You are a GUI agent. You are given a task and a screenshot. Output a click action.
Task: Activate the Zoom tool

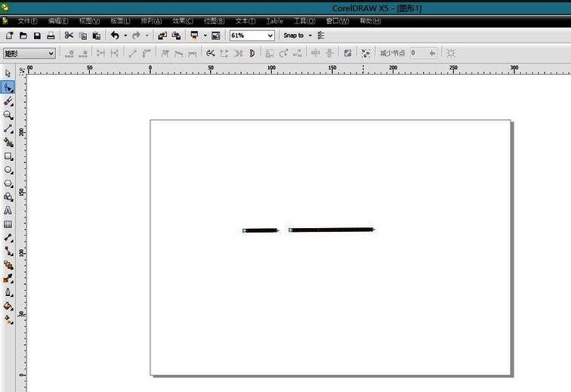pos(8,115)
